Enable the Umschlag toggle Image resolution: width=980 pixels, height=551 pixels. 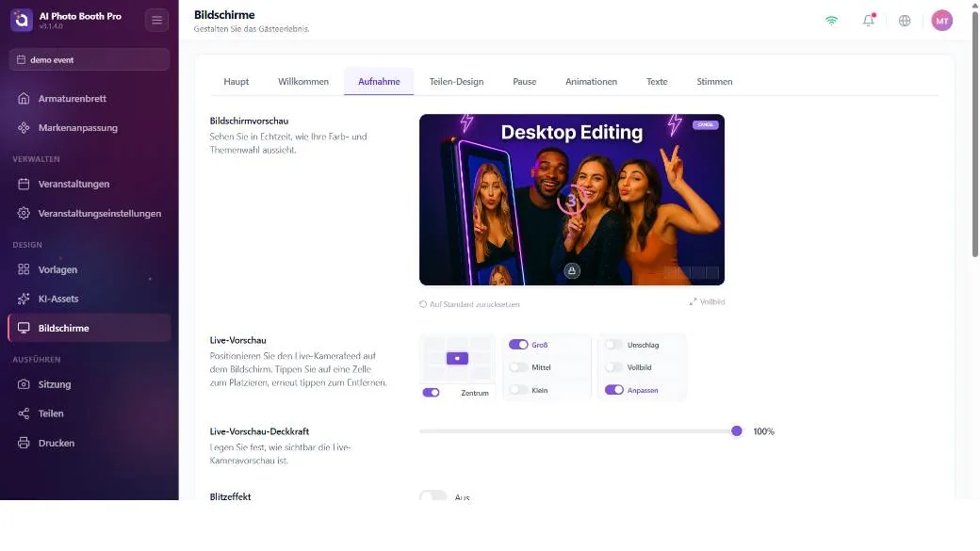coord(613,344)
